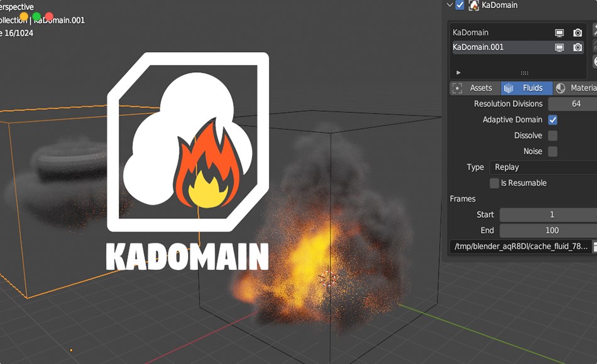
Task: Switch to the Assets tab
Action: pos(481,88)
